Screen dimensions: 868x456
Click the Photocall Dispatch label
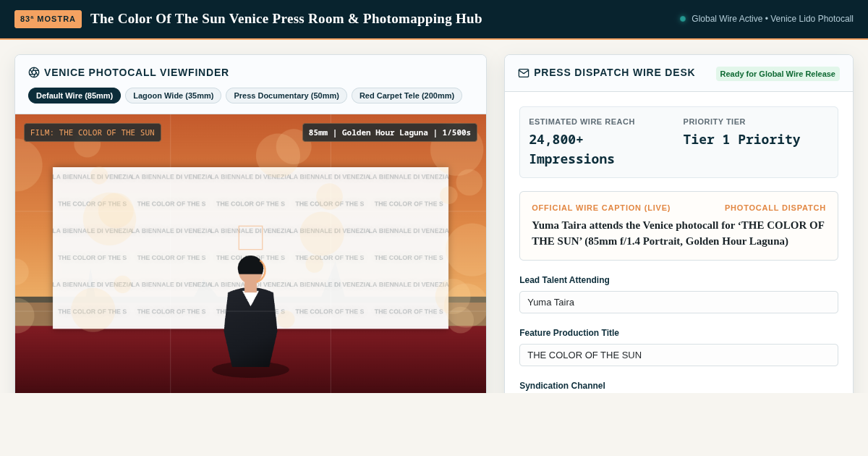click(775, 208)
